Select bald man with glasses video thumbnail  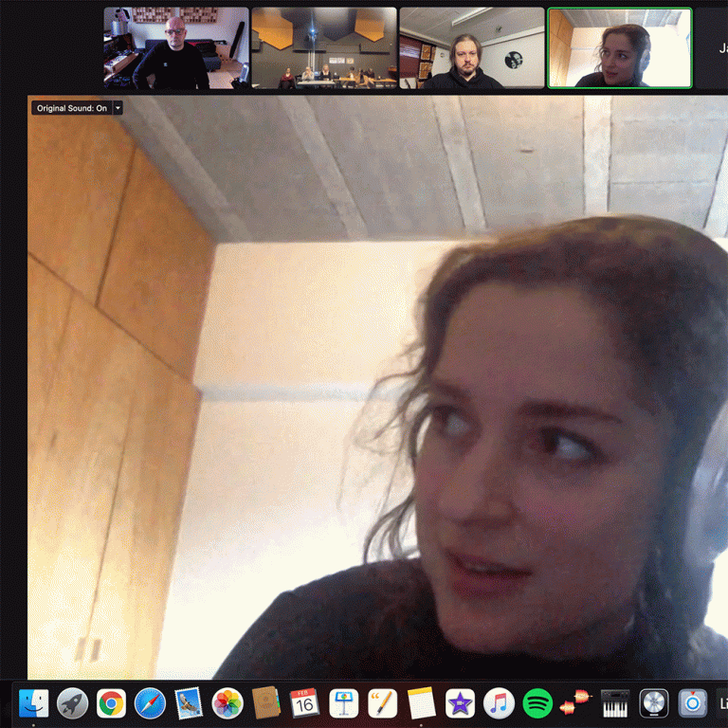point(176,47)
